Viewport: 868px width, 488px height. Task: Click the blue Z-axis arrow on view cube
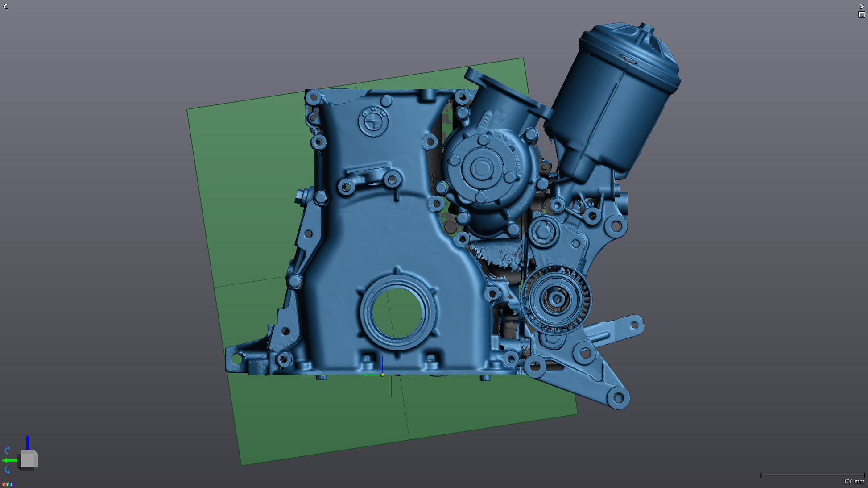click(x=28, y=442)
